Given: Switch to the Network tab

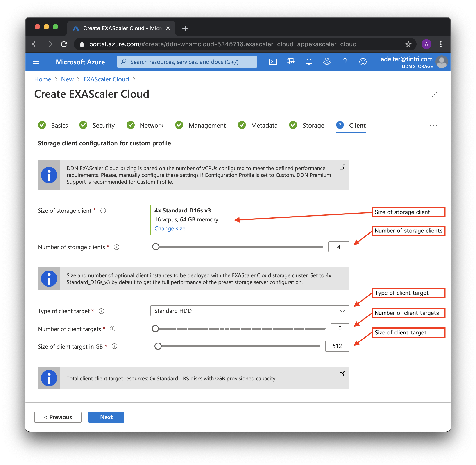Looking at the screenshot, I should coord(151,126).
